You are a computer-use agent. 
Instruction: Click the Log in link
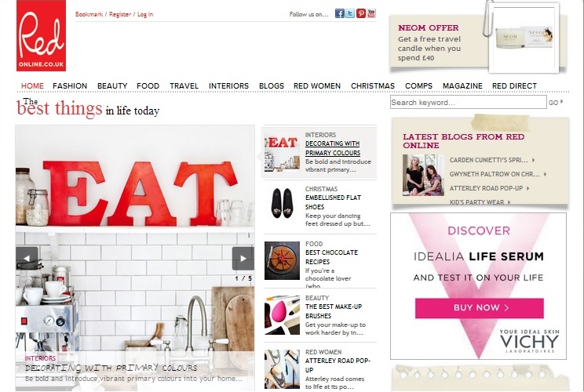click(145, 14)
